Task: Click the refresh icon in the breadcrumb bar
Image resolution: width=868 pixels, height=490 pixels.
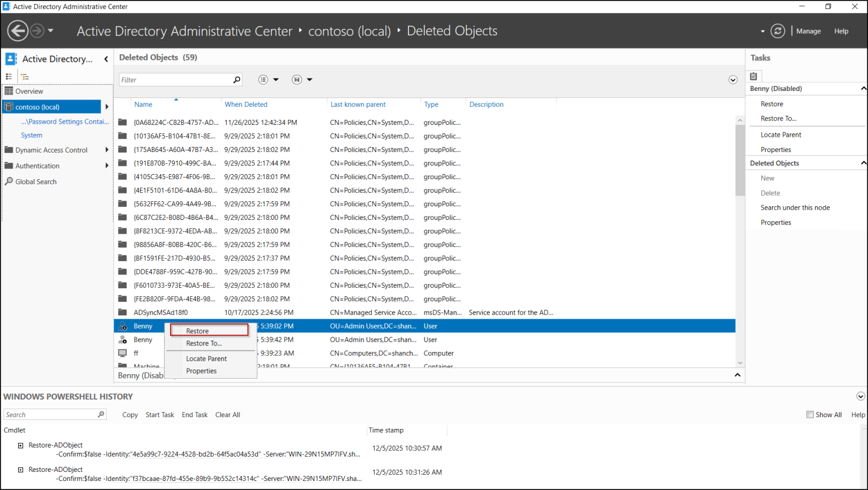Action: click(x=778, y=31)
